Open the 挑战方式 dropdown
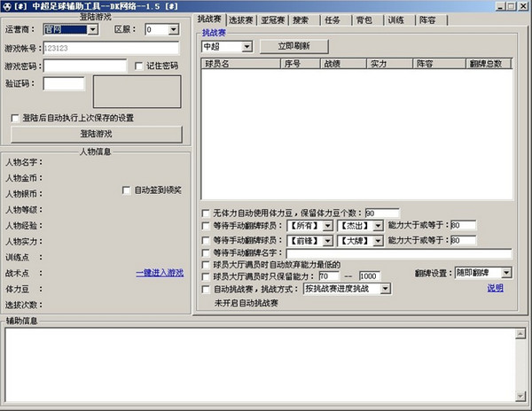The width and height of the screenshot is (532, 411). [386, 289]
